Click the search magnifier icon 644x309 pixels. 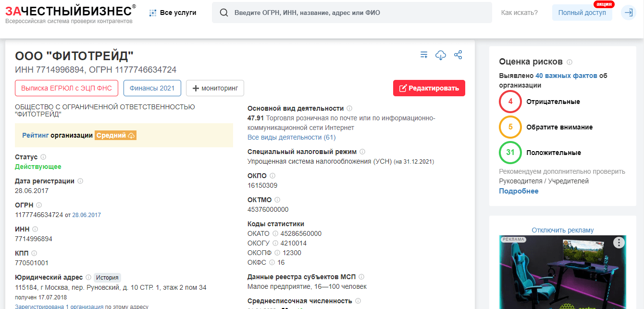click(224, 12)
